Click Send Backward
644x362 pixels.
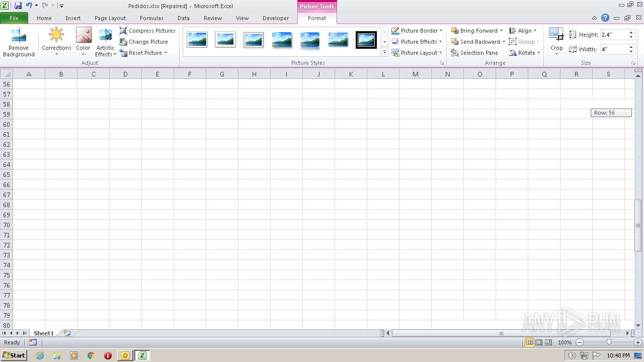click(x=475, y=42)
